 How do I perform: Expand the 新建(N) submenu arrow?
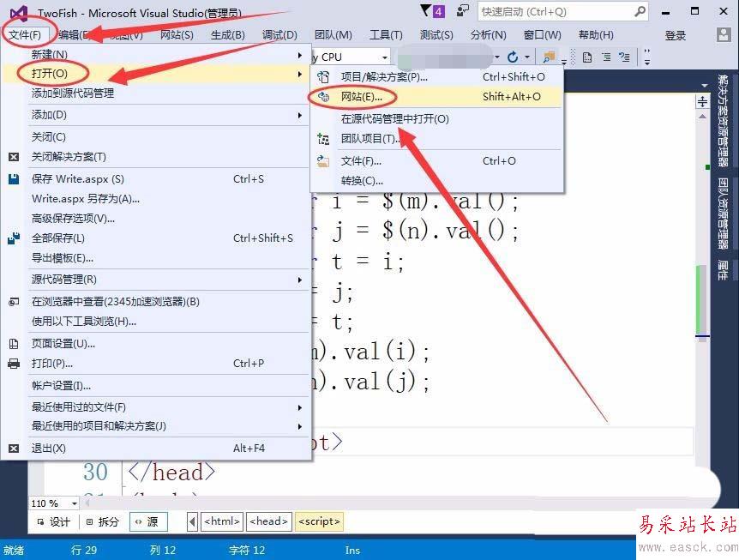(300, 55)
